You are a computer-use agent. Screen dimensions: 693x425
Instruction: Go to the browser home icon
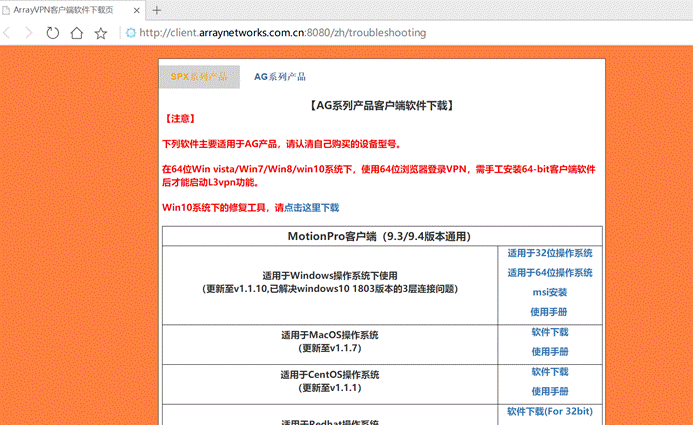pyautogui.click(x=76, y=33)
